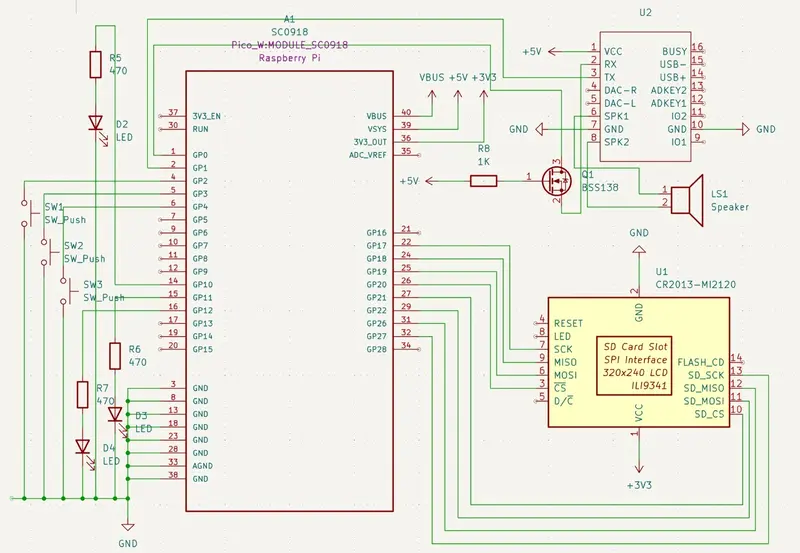
Task: Select the Raspberry Pi label
Action: (x=289, y=58)
